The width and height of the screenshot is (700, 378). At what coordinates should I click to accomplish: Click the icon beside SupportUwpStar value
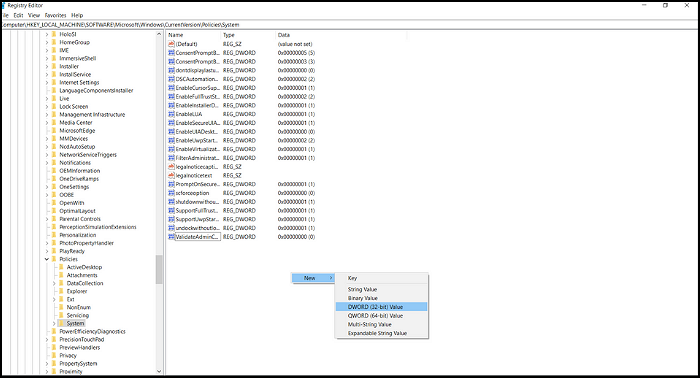coord(171,219)
